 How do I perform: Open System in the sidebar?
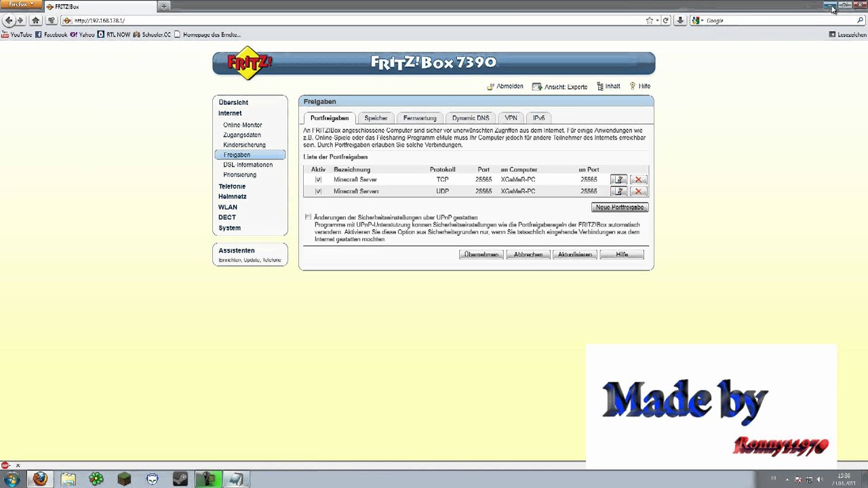[x=230, y=228]
